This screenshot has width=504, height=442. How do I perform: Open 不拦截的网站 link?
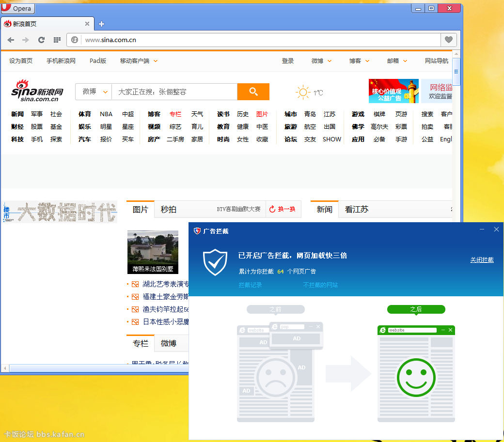[x=320, y=285]
